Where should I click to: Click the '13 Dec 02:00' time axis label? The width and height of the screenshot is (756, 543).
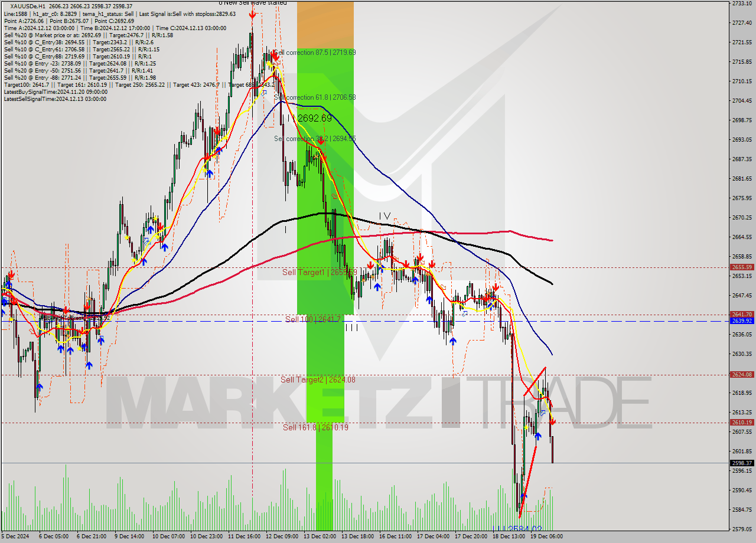[x=320, y=537]
